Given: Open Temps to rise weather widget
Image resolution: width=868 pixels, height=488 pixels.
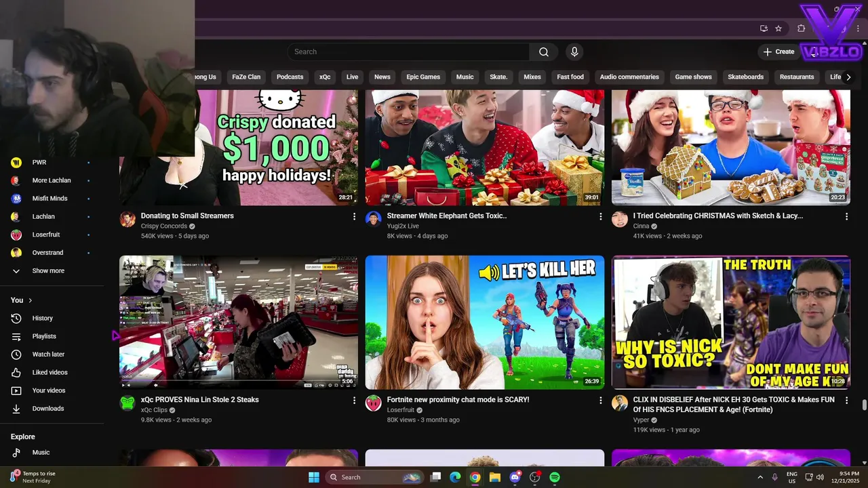Looking at the screenshot, I should tap(34, 477).
